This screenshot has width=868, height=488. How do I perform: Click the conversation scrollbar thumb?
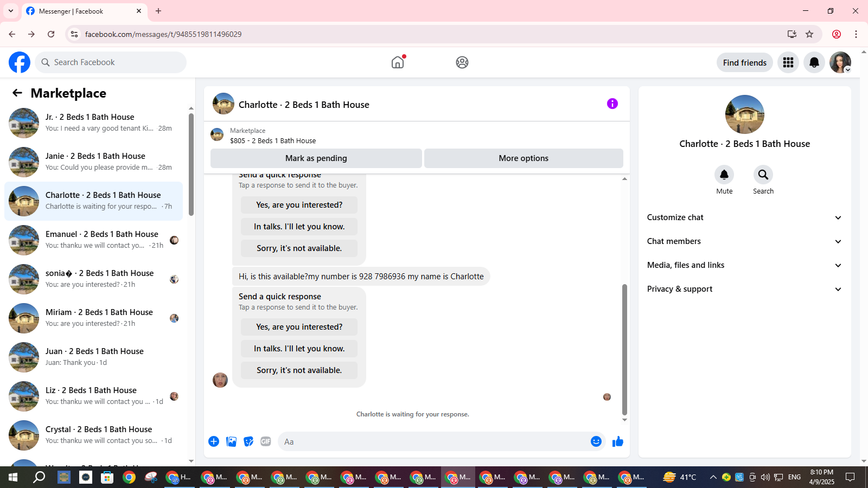[624, 350]
